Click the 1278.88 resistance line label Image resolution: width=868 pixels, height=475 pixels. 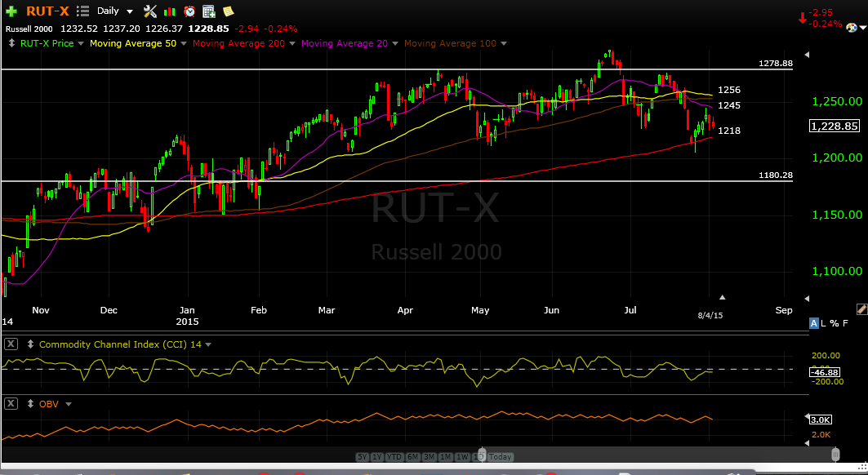point(776,63)
